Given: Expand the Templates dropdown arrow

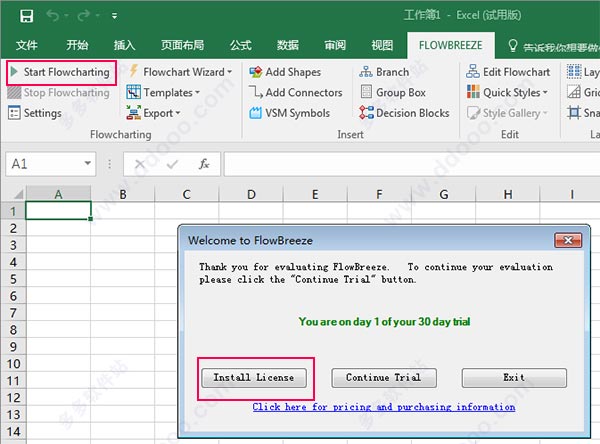Looking at the screenshot, I should [x=197, y=93].
